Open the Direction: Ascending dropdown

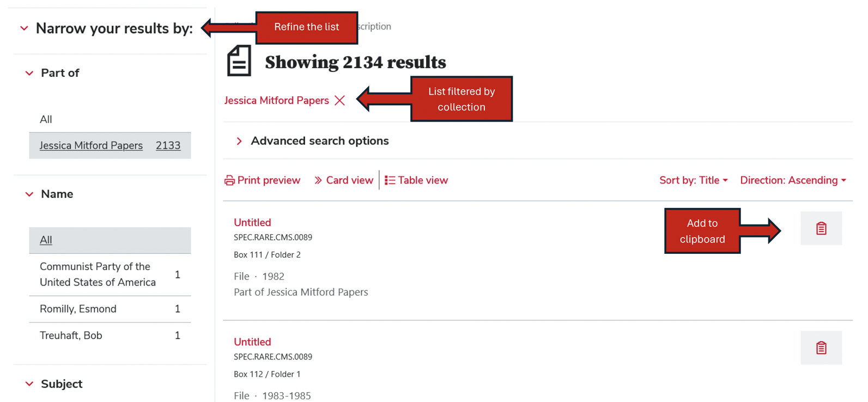793,180
